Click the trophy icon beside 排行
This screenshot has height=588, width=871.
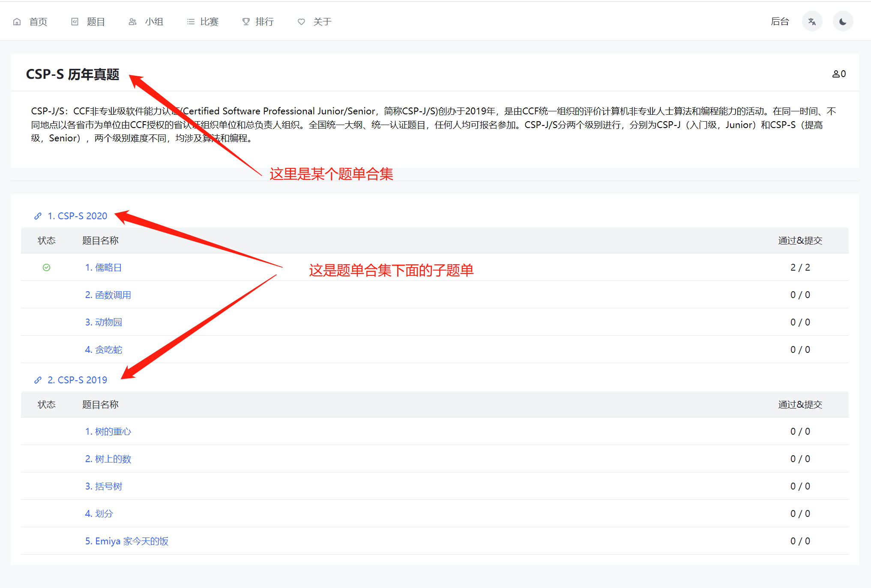tap(246, 22)
